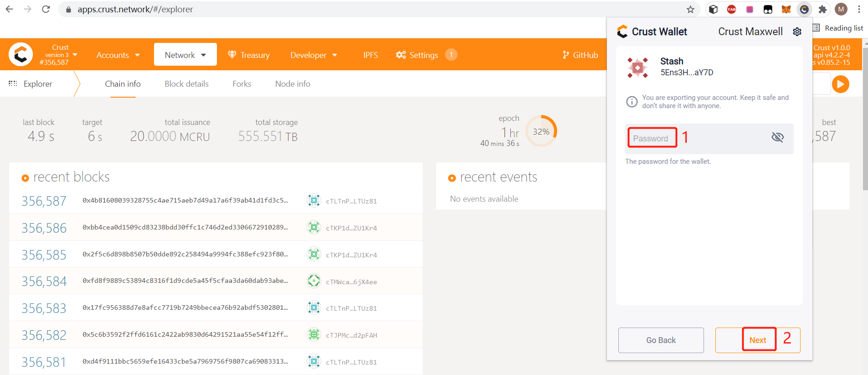
Task: Reload the page with refresh icon
Action: [x=46, y=9]
